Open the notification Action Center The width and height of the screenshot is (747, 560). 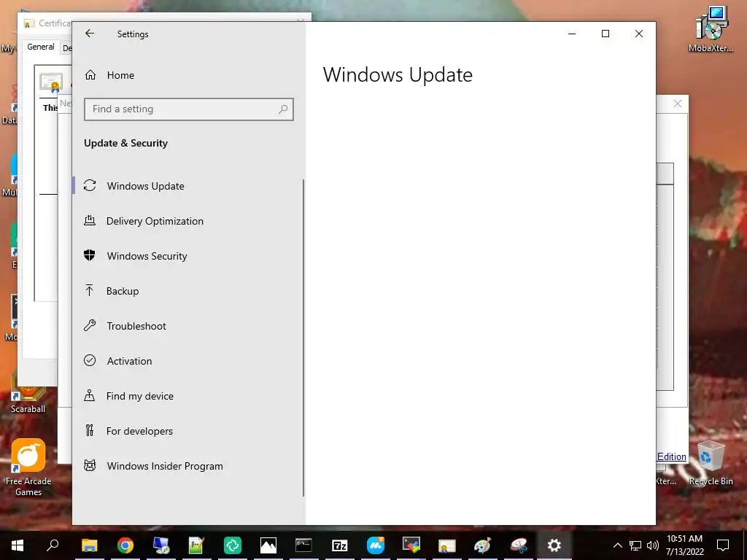click(x=723, y=545)
